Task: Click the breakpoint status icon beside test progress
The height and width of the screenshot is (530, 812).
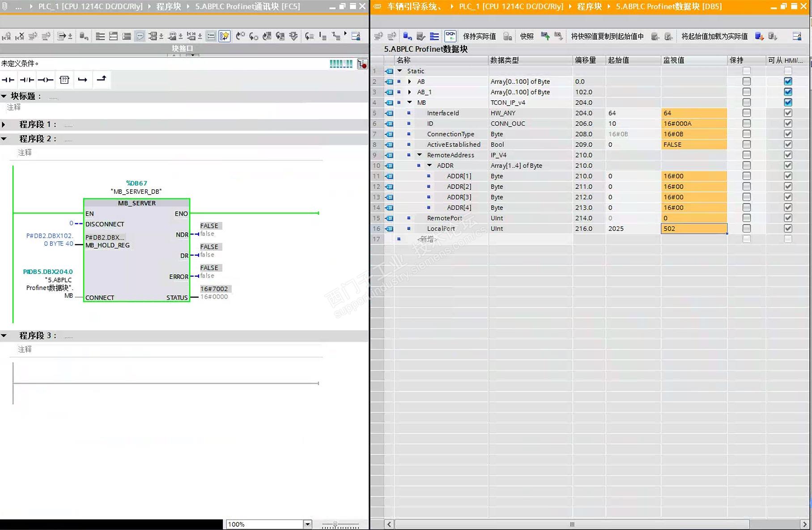Action: pos(363,64)
